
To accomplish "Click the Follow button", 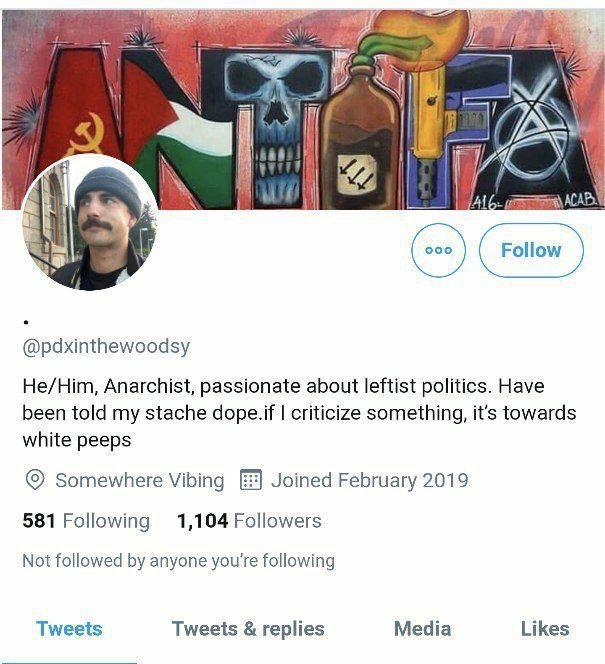I will [x=531, y=250].
